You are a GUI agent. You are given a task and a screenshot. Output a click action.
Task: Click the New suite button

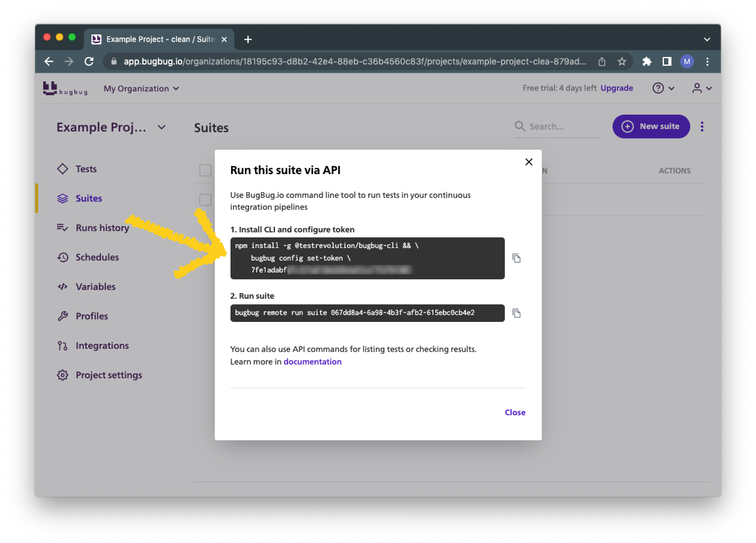tap(651, 127)
